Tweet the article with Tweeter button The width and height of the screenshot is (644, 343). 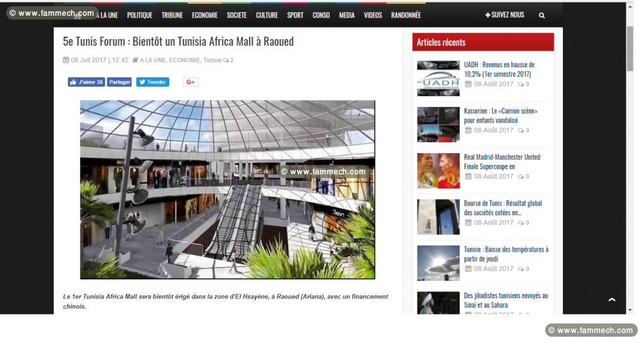click(153, 82)
